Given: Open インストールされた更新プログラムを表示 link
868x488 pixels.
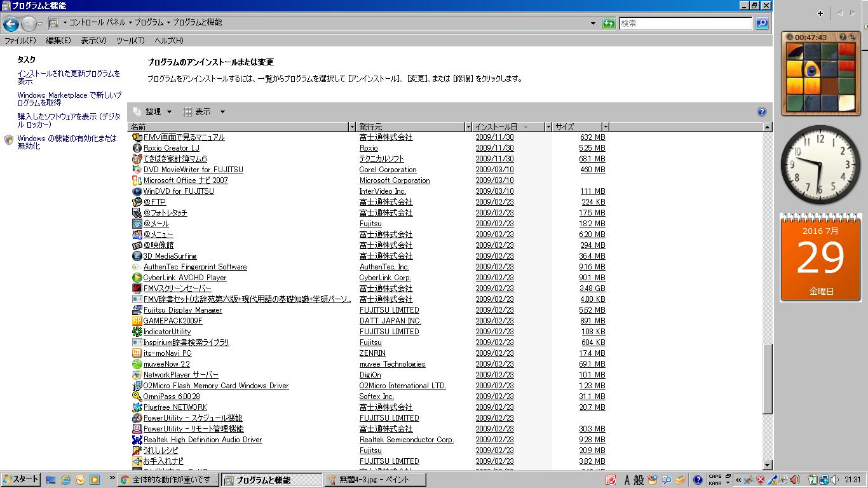Looking at the screenshot, I should click(x=69, y=78).
